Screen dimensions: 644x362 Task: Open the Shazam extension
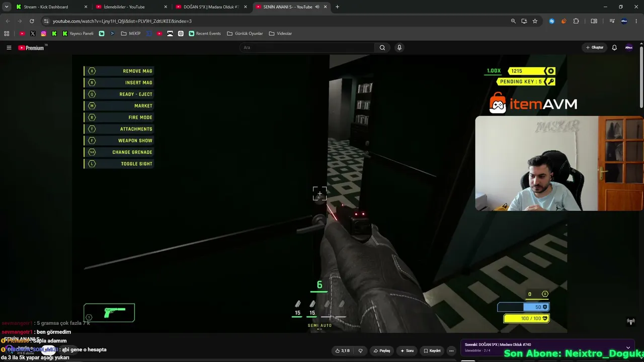(x=552, y=21)
